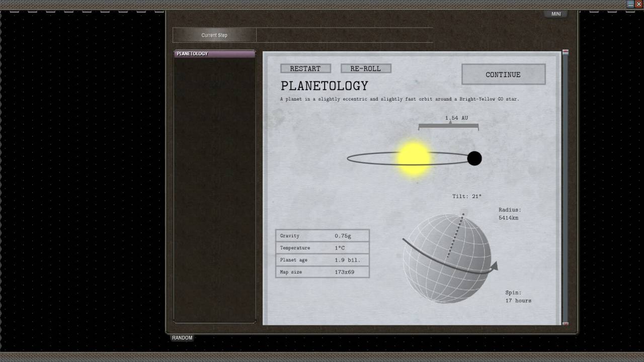Click the Temperature row showing 1°C
This screenshot has height=362, width=644.
[x=322, y=248]
